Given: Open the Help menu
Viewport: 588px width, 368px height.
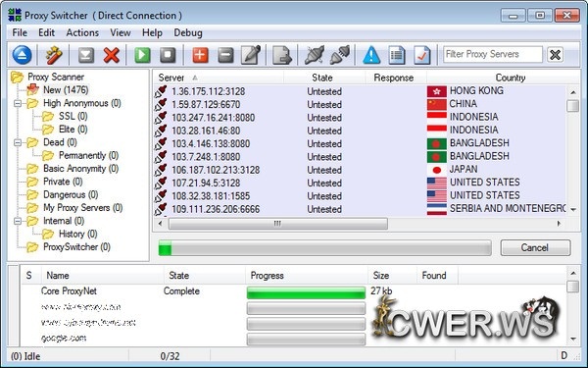Looking at the screenshot, I should click(152, 33).
